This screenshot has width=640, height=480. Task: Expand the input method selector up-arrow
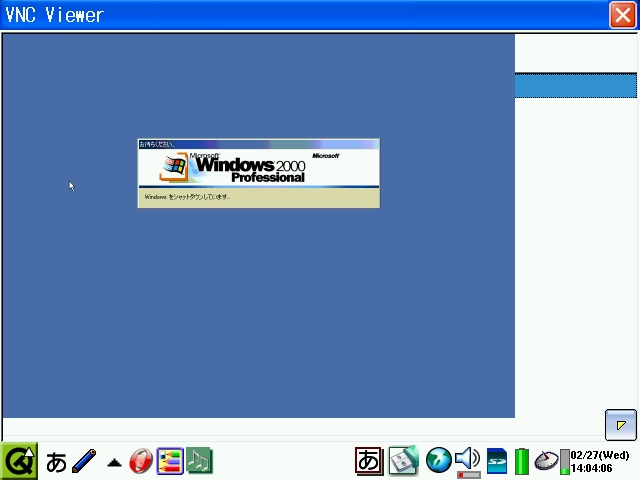point(114,462)
